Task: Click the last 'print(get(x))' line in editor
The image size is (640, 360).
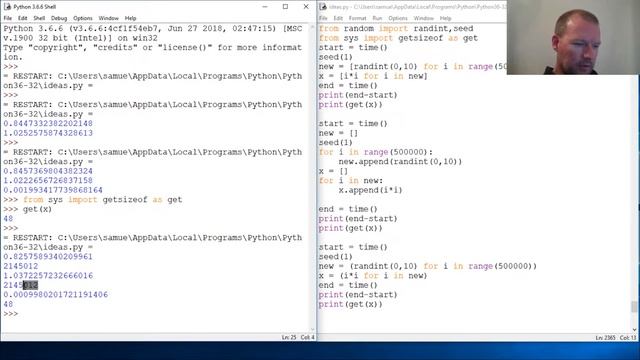Action: [x=351, y=304]
